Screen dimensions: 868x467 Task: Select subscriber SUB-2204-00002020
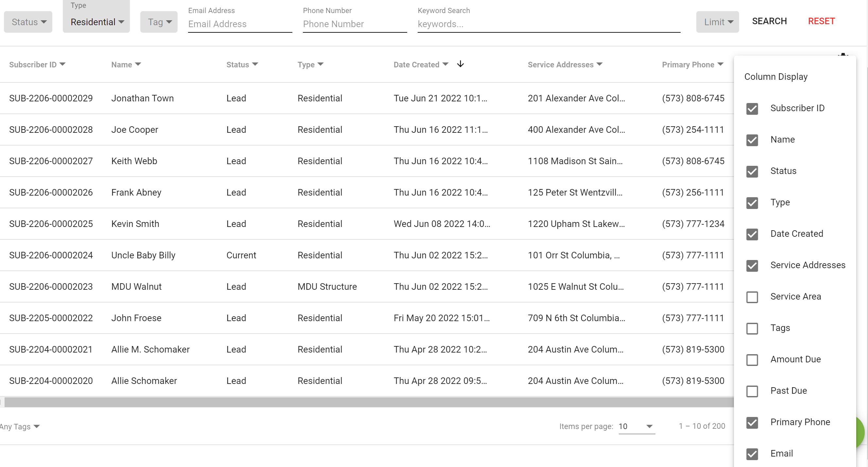click(51, 381)
